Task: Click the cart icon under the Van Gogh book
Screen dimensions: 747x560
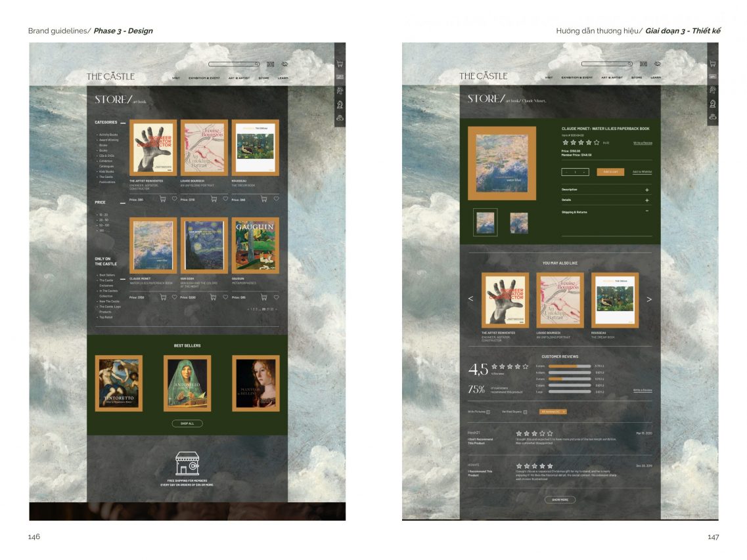Action: 214,297
